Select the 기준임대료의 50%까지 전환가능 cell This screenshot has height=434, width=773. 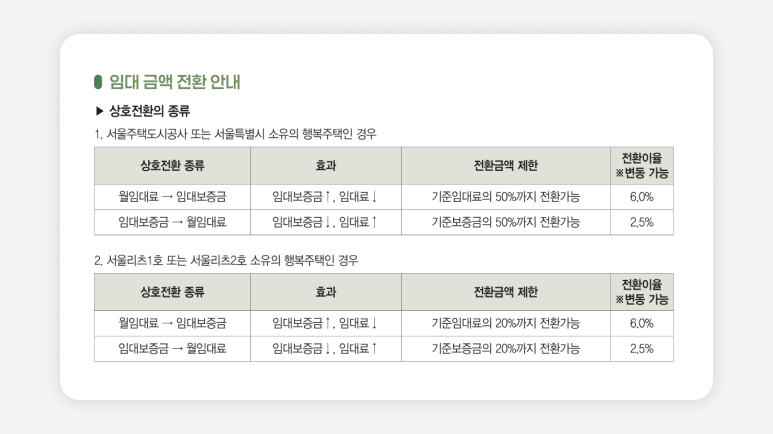point(506,197)
